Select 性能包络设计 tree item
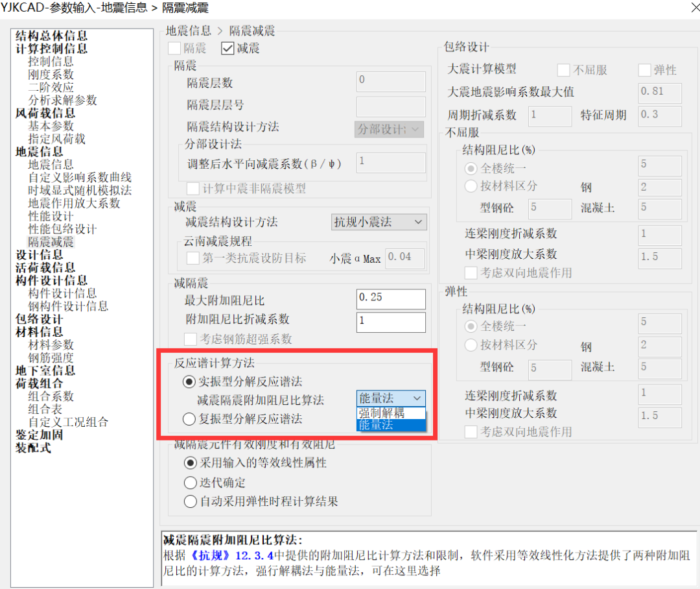The width and height of the screenshot is (700, 589). pos(62,230)
